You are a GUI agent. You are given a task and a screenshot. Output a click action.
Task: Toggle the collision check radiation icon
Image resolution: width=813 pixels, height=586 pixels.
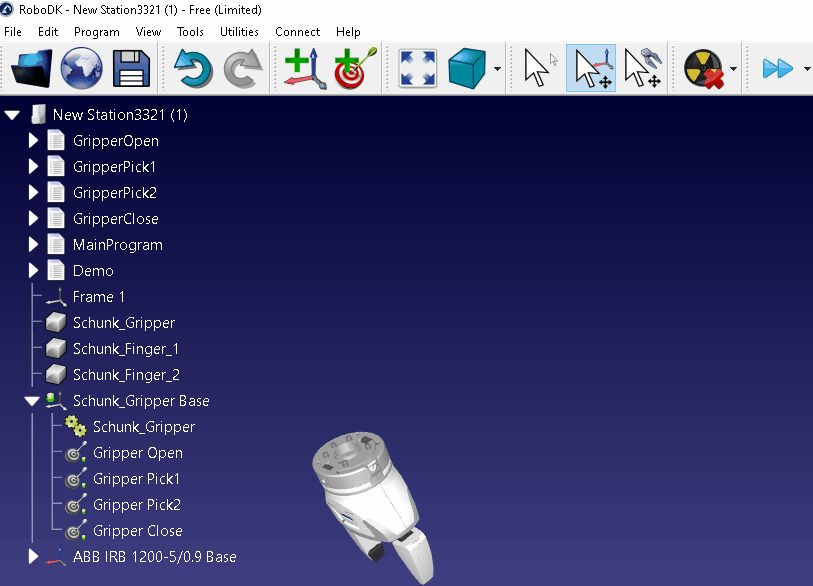point(704,68)
